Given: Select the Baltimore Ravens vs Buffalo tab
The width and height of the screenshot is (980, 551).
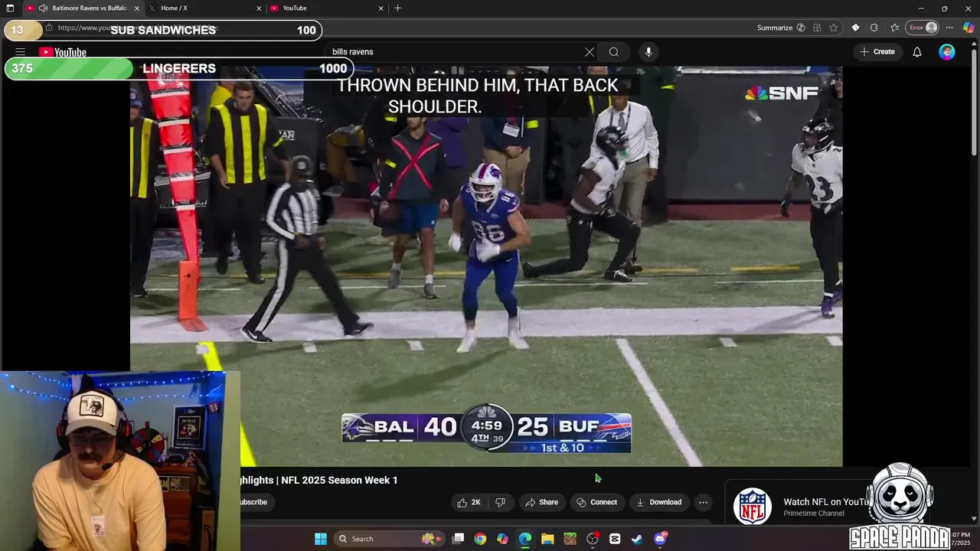Looking at the screenshot, I should (x=82, y=8).
